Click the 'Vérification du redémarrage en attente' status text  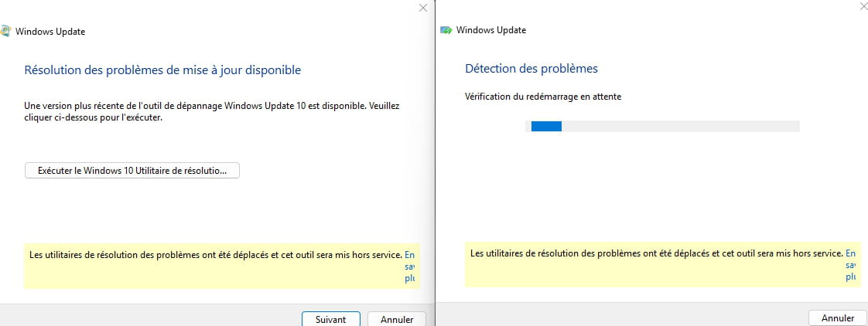(x=543, y=97)
